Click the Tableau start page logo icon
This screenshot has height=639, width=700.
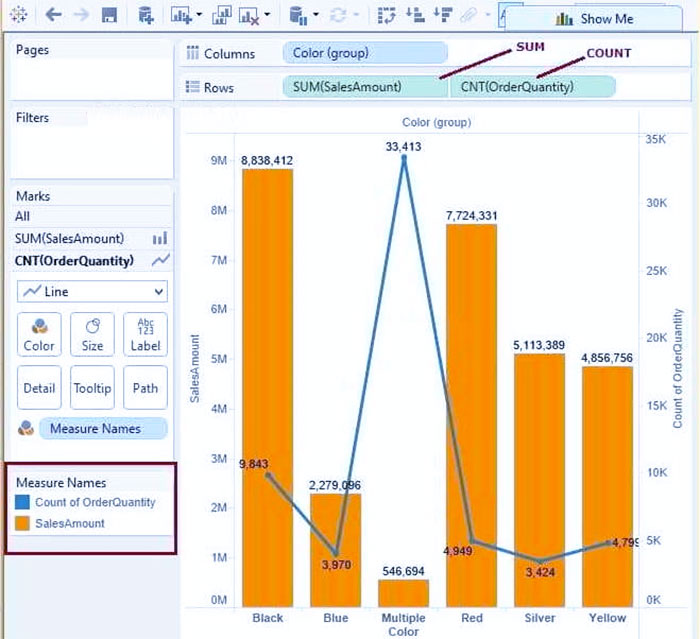(x=18, y=14)
